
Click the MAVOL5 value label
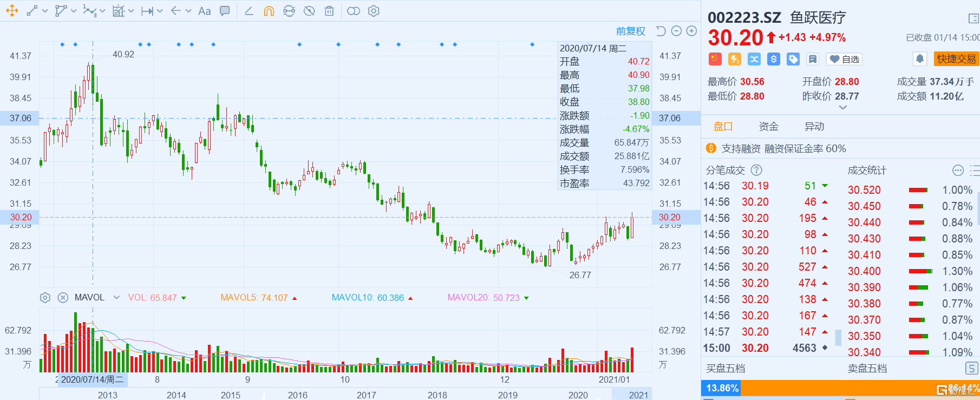click(254, 298)
